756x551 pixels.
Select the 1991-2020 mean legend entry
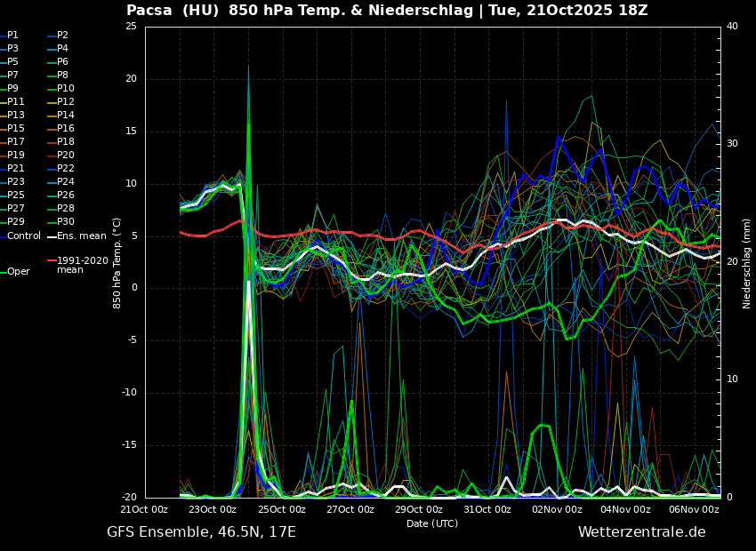[x=82, y=265]
